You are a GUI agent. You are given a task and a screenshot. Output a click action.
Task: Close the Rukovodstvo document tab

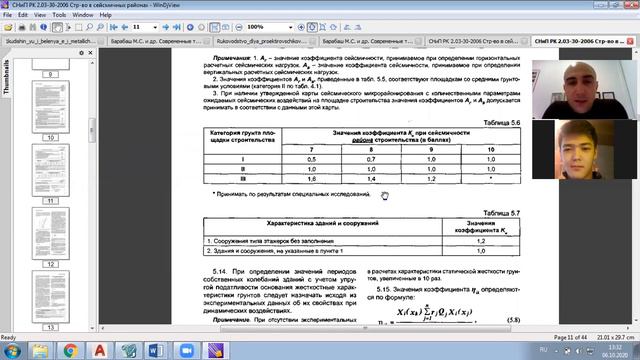tap(313, 42)
